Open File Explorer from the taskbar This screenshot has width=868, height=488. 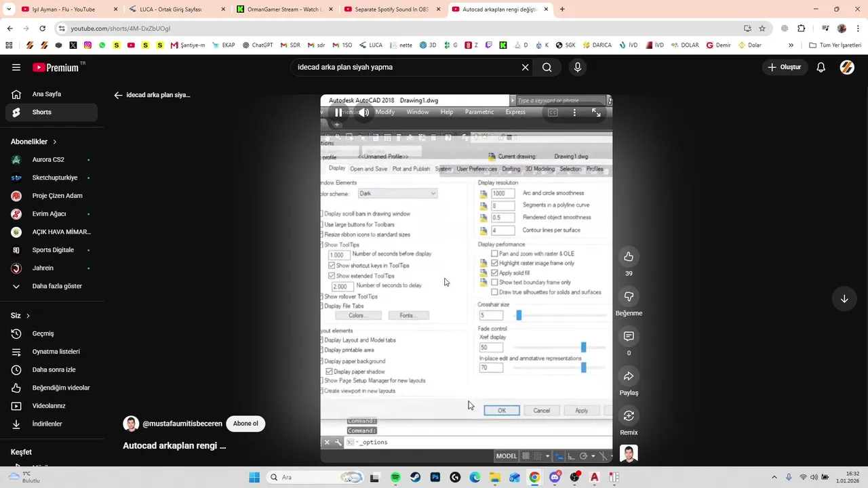pos(495,477)
